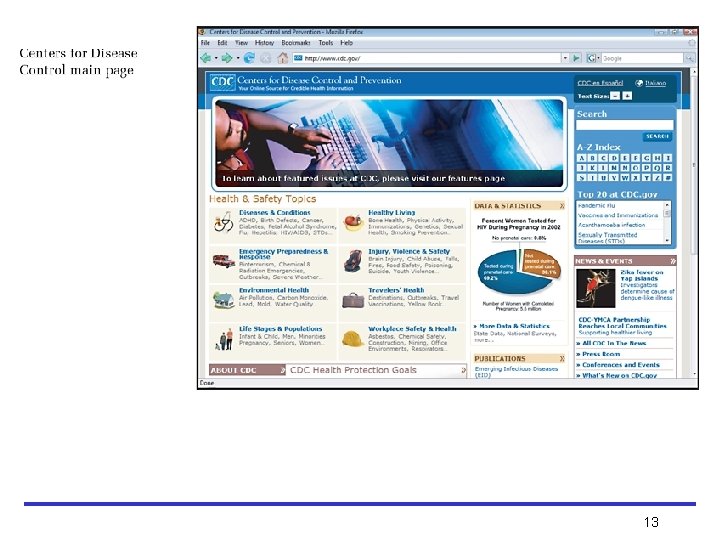Viewport: 720px width, 540px height.
Task: Open the Edit menu
Action: (x=222, y=43)
